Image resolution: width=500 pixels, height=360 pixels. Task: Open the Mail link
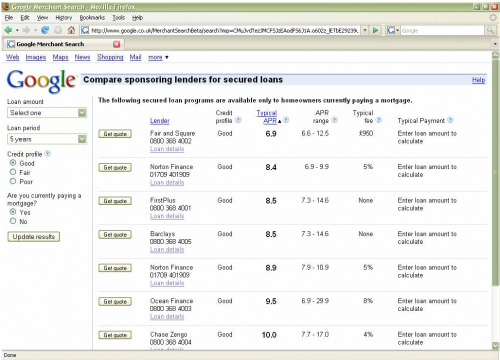(x=135, y=57)
